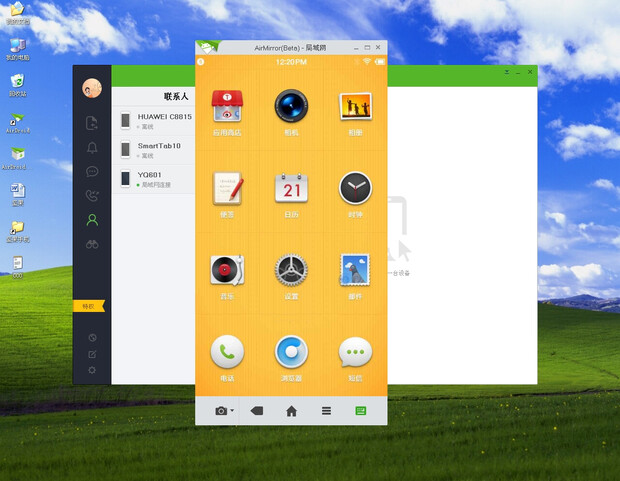The height and width of the screenshot is (481, 620).
Task: Open the Gallery photo app on the phone
Action: pyautogui.click(x=355, y=106)
